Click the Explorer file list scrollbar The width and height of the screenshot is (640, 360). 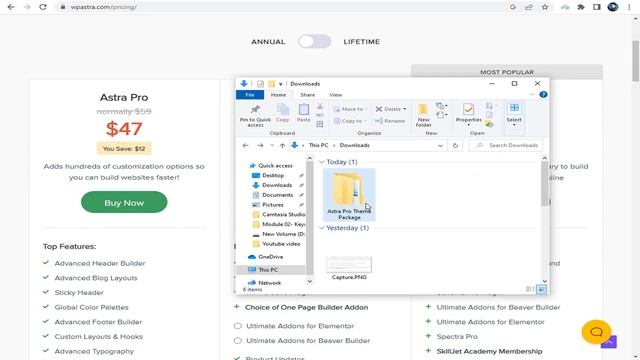pos(545,184)
